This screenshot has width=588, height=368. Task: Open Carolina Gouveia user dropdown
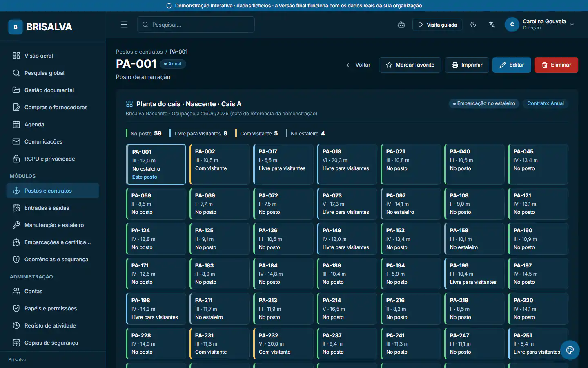pyautogui.click(x=540, y=25)
